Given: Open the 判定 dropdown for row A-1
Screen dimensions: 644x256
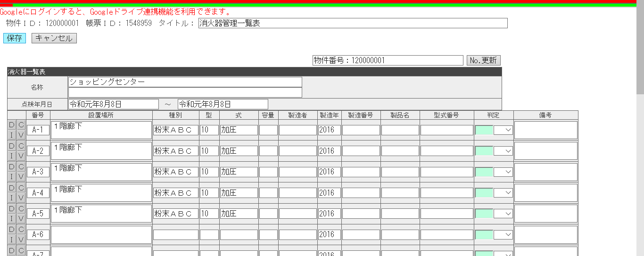Looking at the screenshot, I should pyautogui.click(x=503, y=130).
